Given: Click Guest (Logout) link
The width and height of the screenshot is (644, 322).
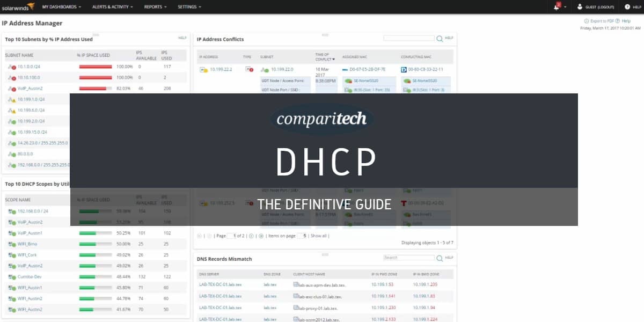Looking at the screenshot, I should (x=599, y=7).
